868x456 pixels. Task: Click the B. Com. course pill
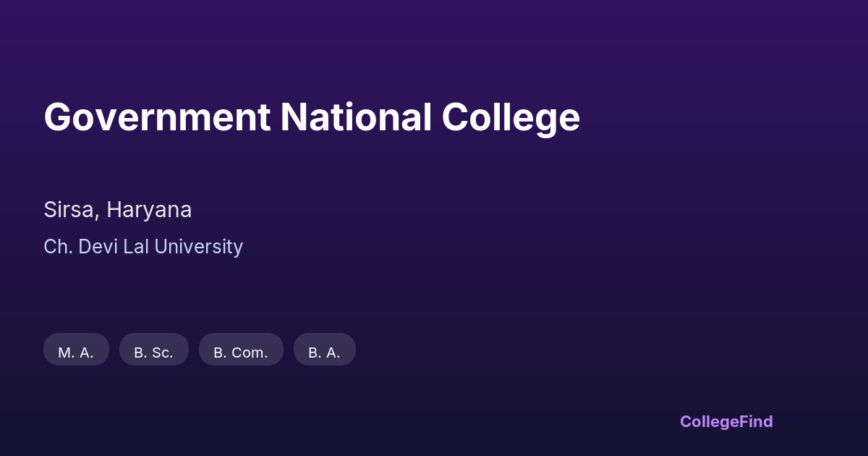[x=241, y=350]
